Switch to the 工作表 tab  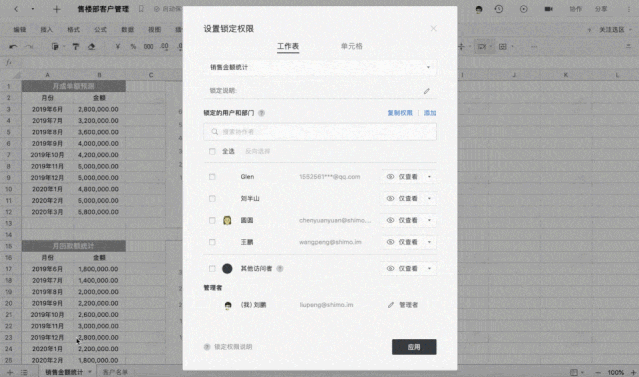pyautogui.click(x=288, y=46)
